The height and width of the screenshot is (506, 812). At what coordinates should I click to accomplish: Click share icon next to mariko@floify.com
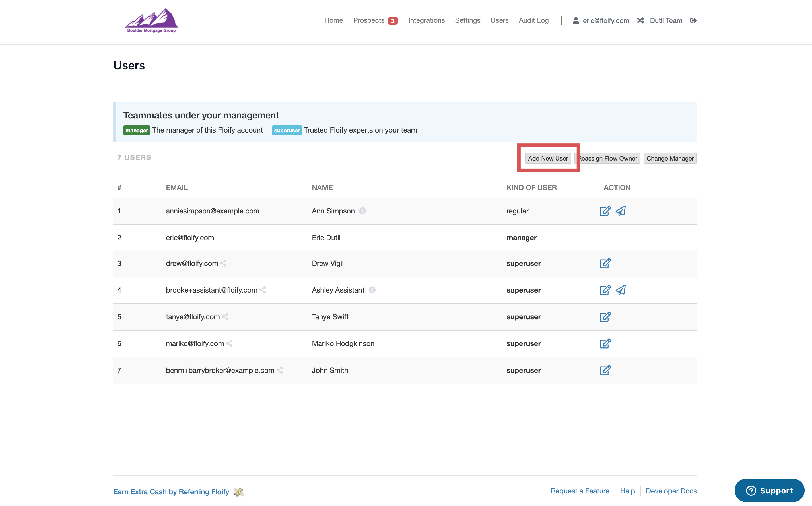(230, 343)
